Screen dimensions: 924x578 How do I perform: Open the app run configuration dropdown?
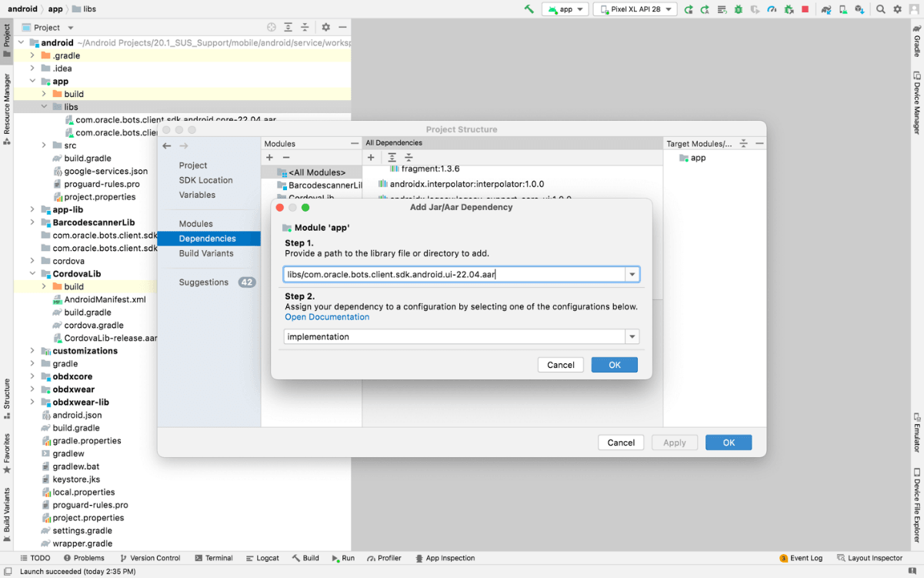[565, 9]
